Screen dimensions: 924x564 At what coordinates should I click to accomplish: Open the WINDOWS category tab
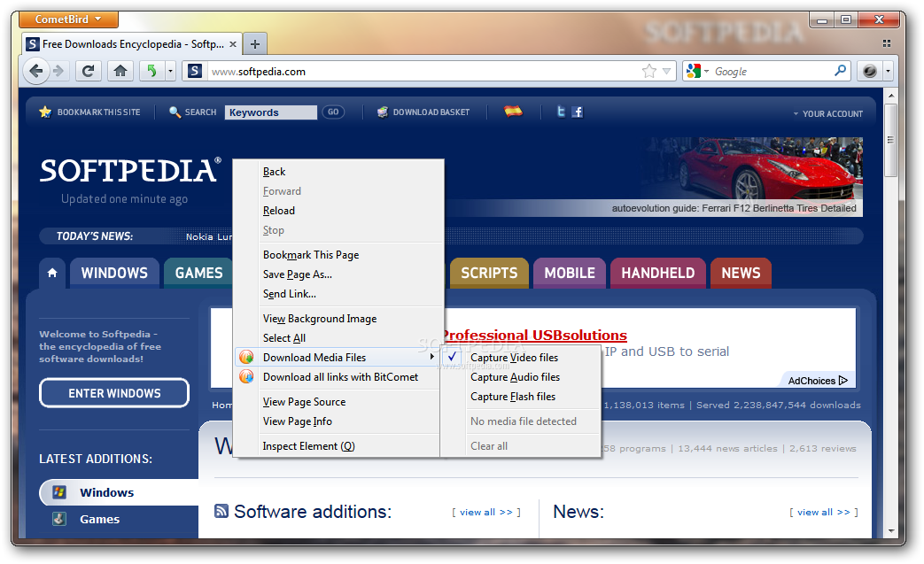(x=114, y=273)
